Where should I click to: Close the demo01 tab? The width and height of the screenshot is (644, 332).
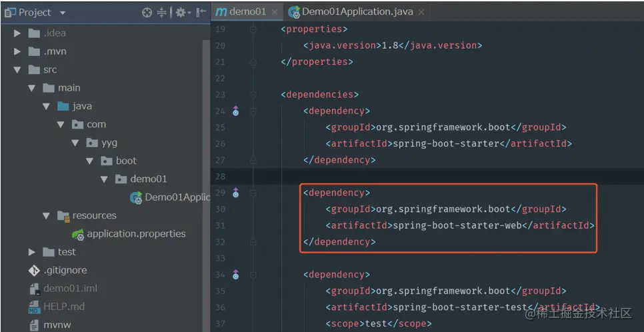275,12
